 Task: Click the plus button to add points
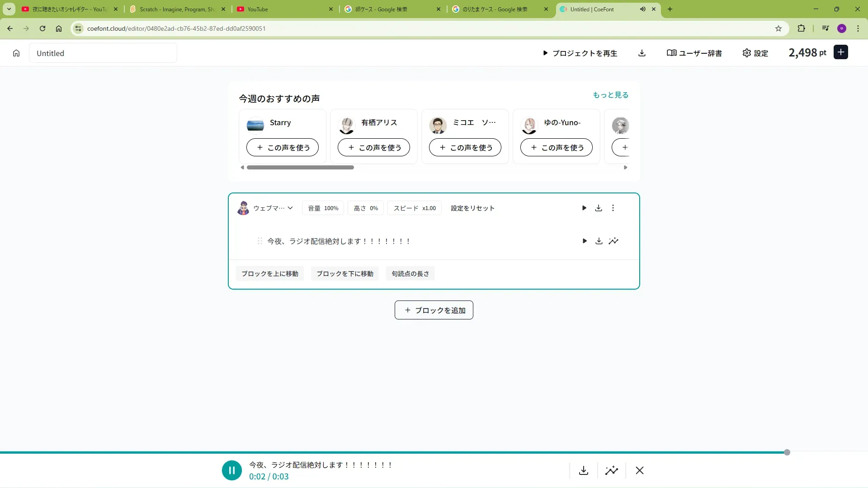tap(841, 52)
